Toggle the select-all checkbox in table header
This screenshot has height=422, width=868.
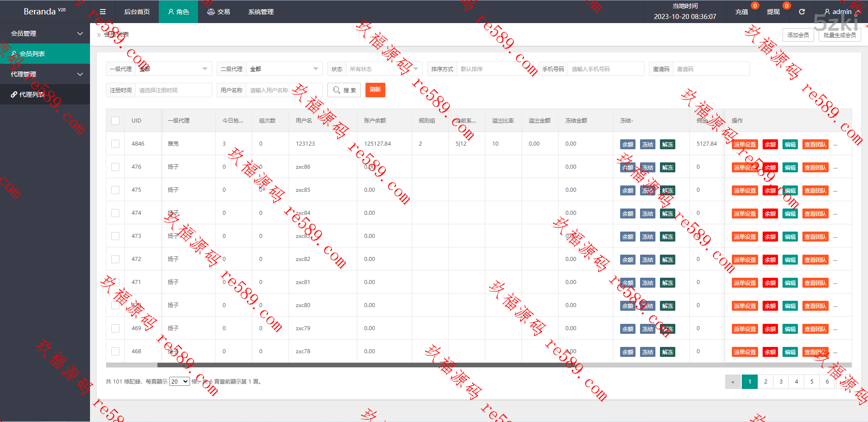click(x=115, y=121)
